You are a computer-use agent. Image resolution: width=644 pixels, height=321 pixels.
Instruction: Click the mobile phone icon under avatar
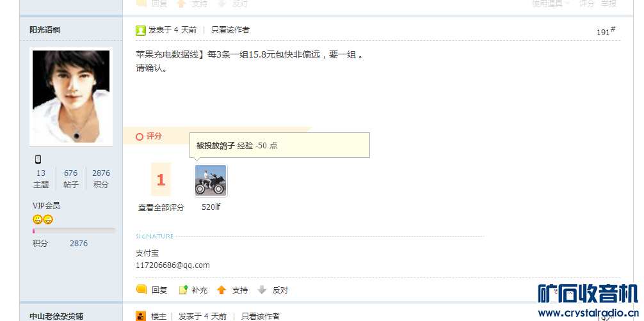(x=38, y=159)
